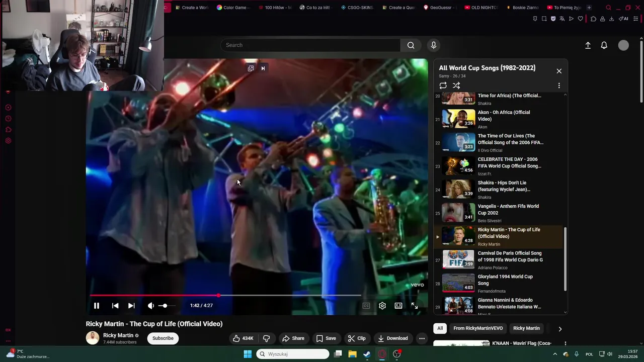
Task: Dislike the video
Action: coord(267,338)
